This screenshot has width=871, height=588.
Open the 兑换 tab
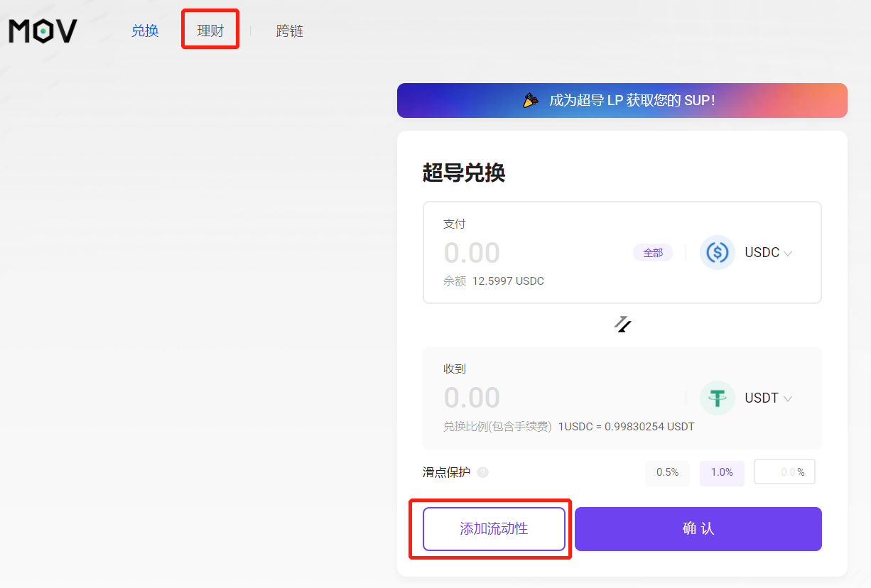145,31
